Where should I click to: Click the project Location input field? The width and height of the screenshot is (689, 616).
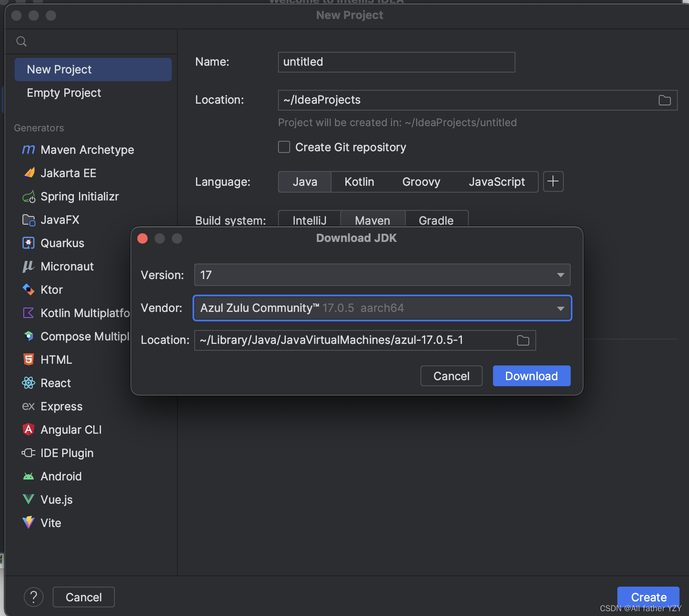tap(478, 100)
